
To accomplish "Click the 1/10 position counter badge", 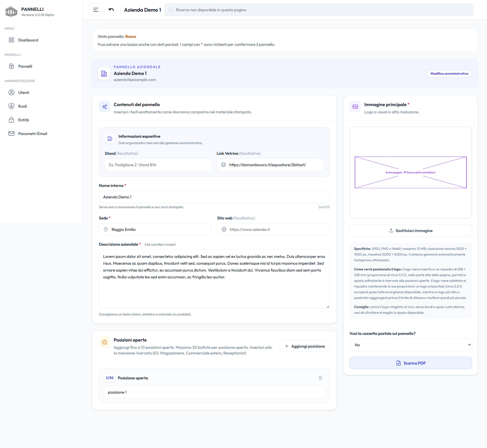I will (110, 378).
